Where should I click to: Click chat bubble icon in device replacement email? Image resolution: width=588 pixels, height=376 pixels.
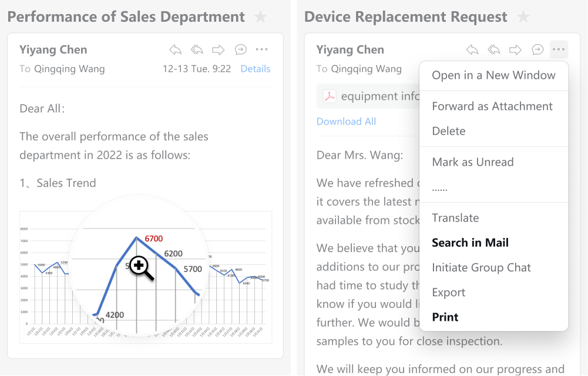(x=537, y=50)
